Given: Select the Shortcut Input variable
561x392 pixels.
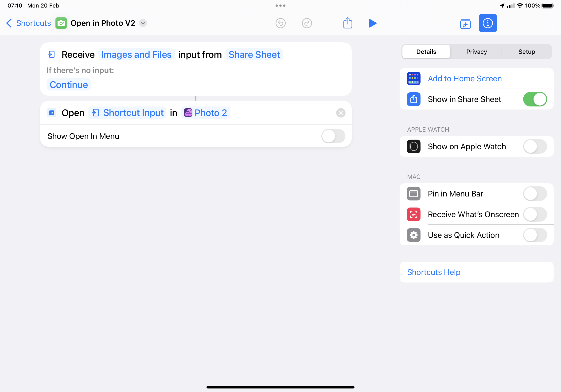Looking at the screenshot, I should pos(127,113).
